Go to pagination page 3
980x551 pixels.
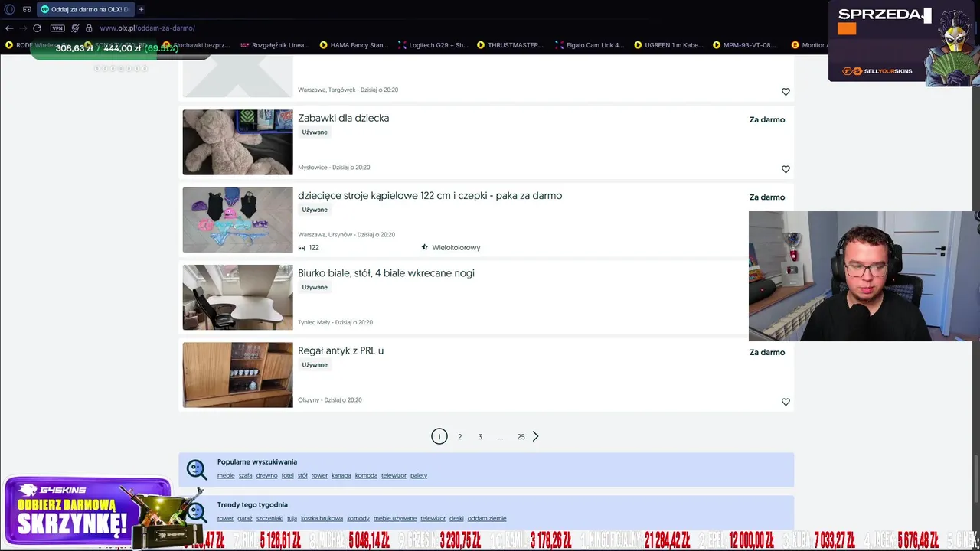[x=480, y=437]
